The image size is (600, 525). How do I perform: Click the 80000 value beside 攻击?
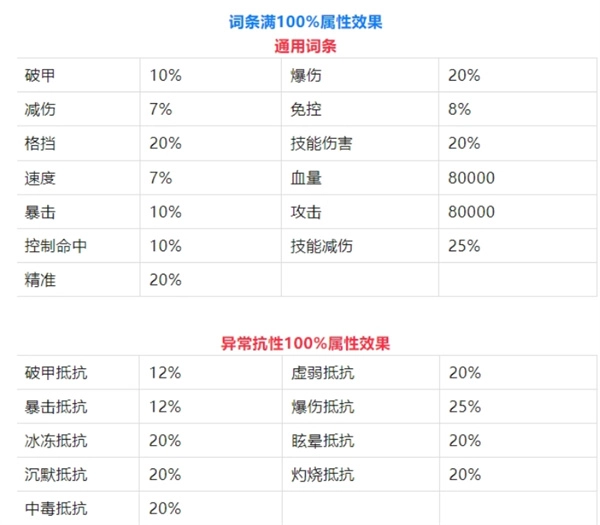tap(472, 212)
